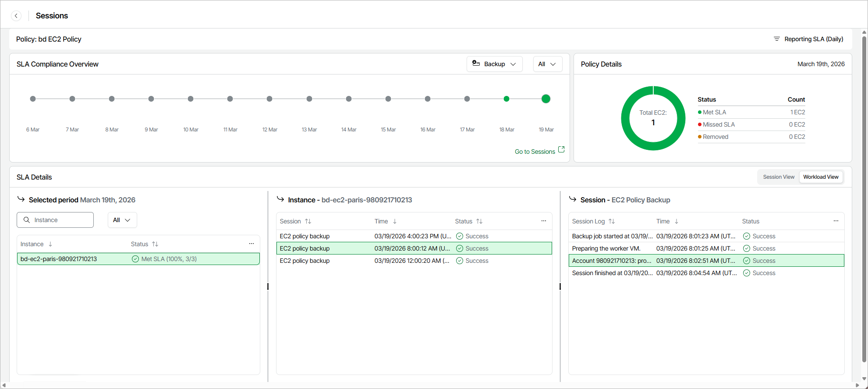This screenshot has height=389, width=868.
Task: Sort the instance table by Status
Action: click(x=155, y=244)
